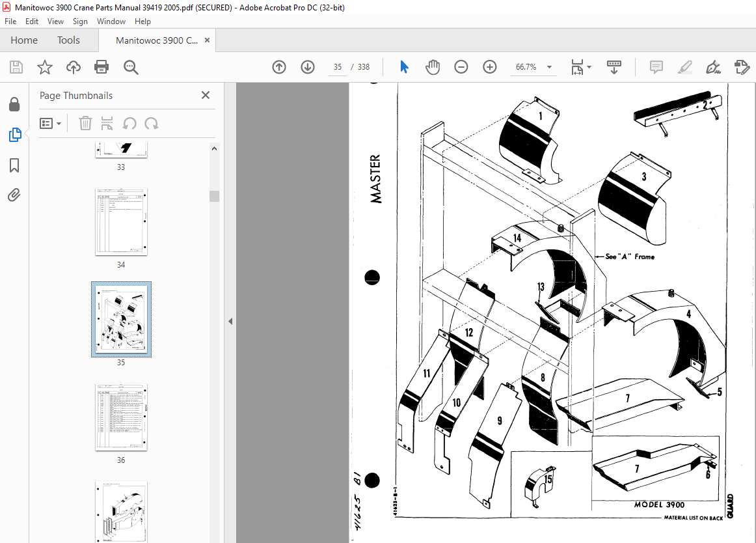Viewport: 756px width, 543px height.
Task: Switch to the Tools tab
Action: (x=68, y=40)
